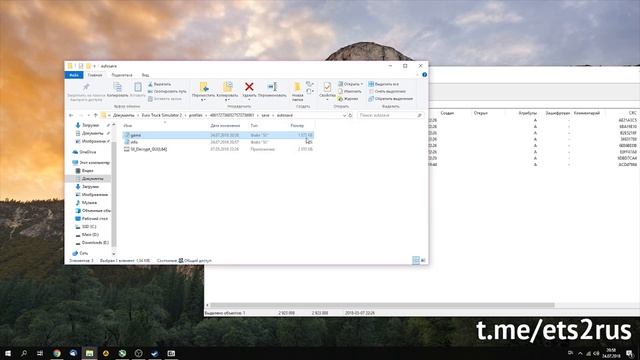Click Copy path (Скопировать путь)

(167, 91)
